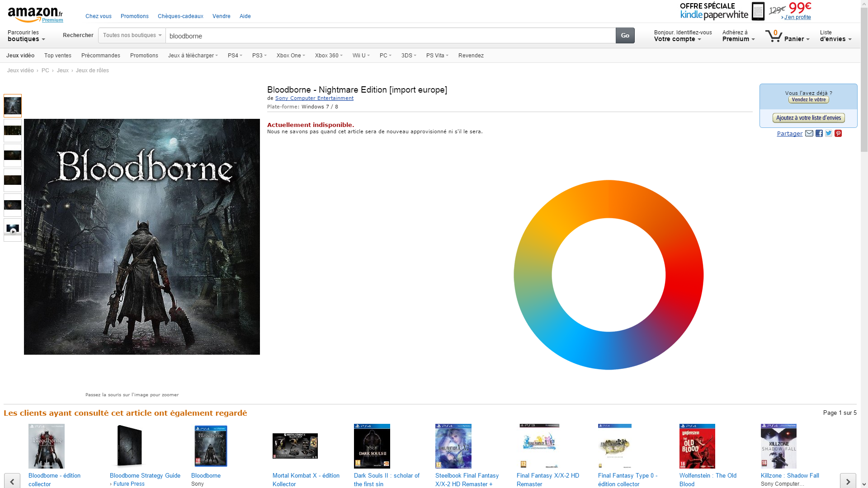Share on Twitter icon
Image resolution: width=868 pixels, height=488 pixels.
coord(829,133)
